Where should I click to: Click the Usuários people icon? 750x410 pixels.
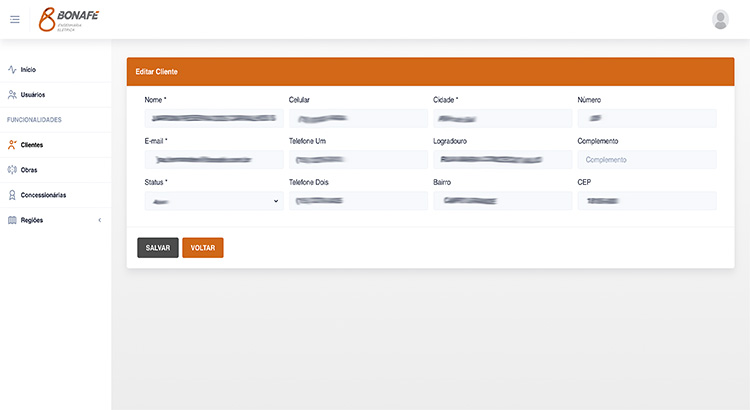[12, 95]
